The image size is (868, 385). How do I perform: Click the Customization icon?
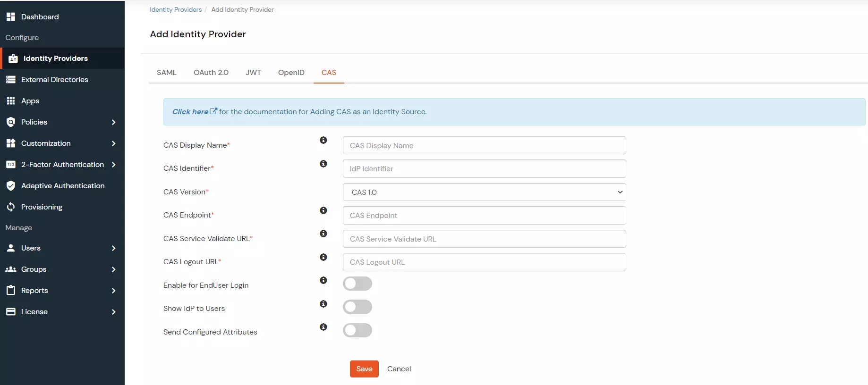pos(11,143)
